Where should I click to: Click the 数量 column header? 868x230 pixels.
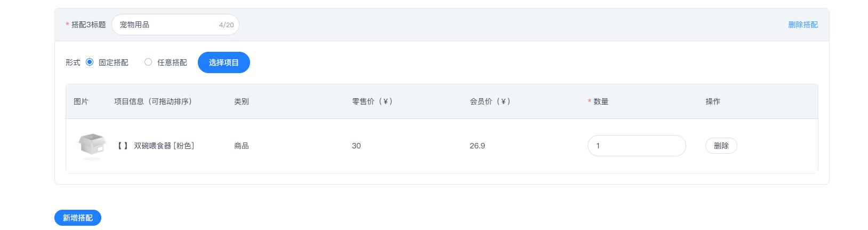point(601,101)
